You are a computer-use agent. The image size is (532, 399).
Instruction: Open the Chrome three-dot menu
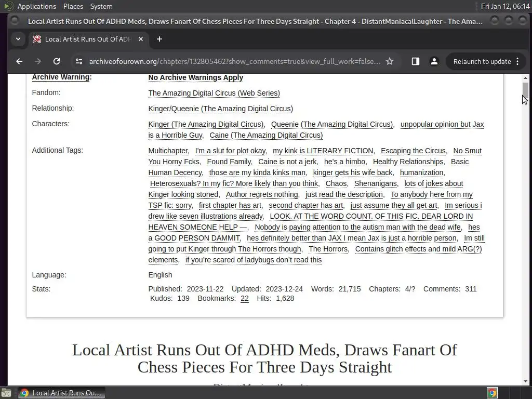coord(517,61)
